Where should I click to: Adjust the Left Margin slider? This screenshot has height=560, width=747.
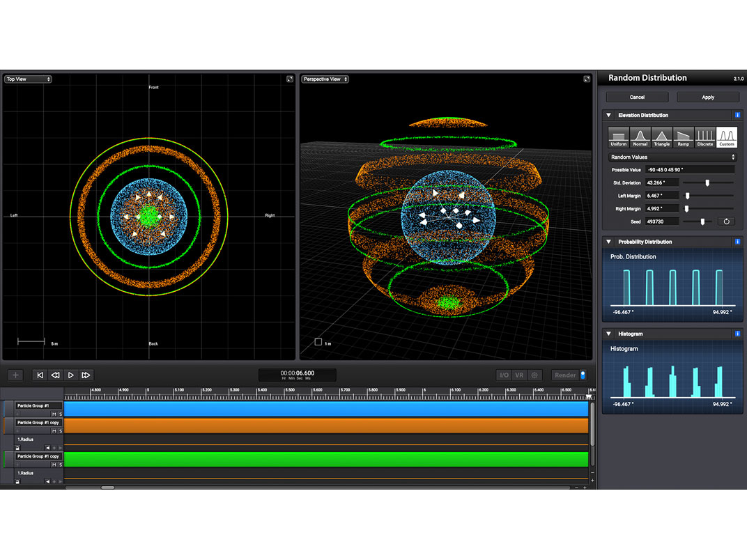tap(688, 196)
